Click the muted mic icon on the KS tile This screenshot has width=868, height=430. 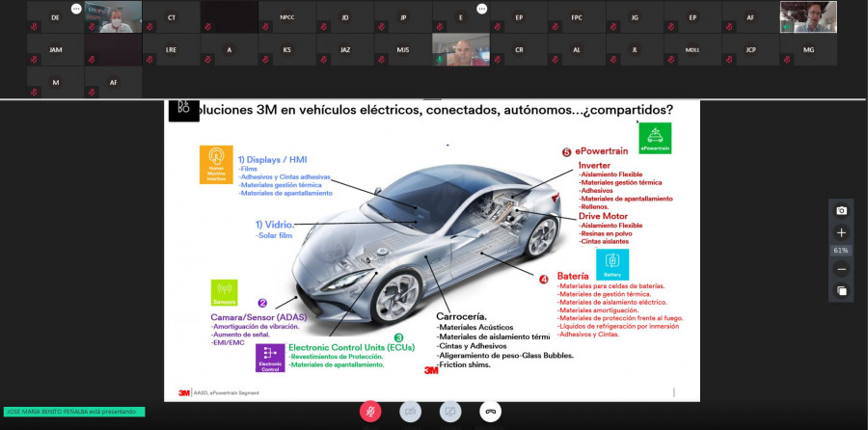265,59
